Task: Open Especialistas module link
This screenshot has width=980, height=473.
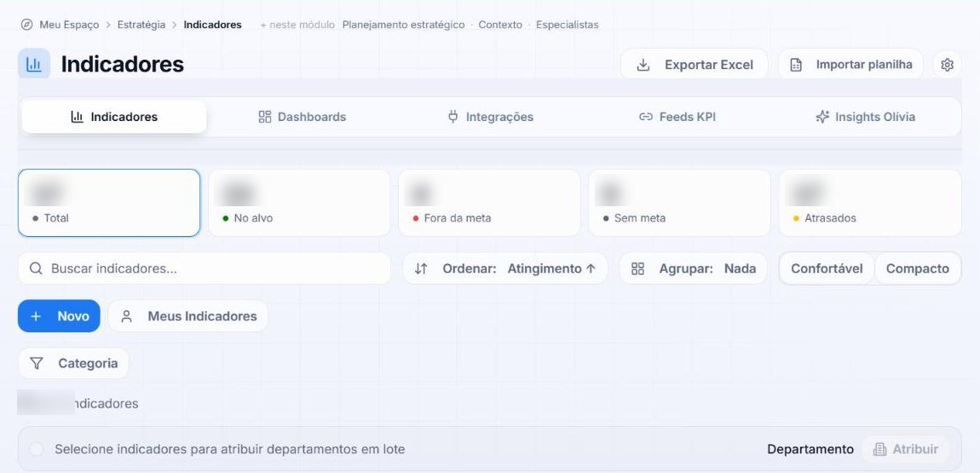Action: [x=567, y=25]
